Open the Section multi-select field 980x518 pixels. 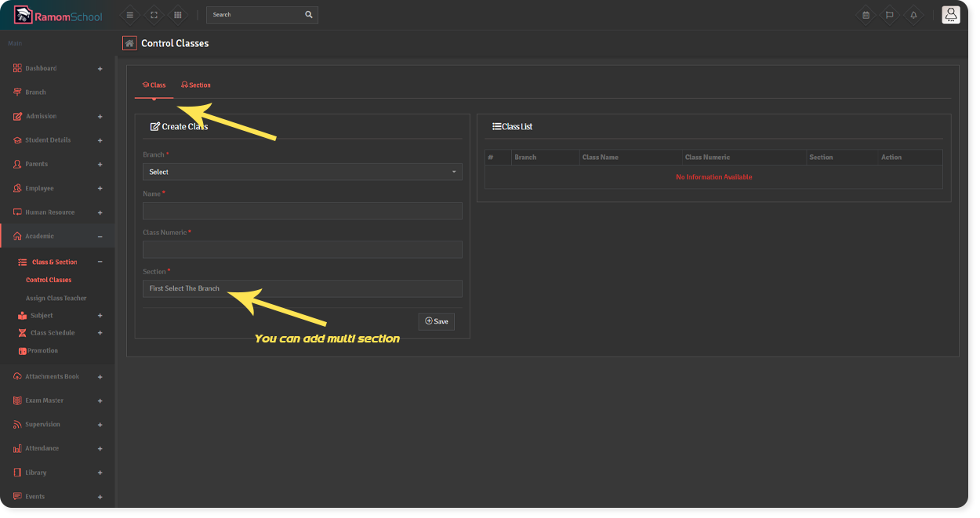point(302,288)
